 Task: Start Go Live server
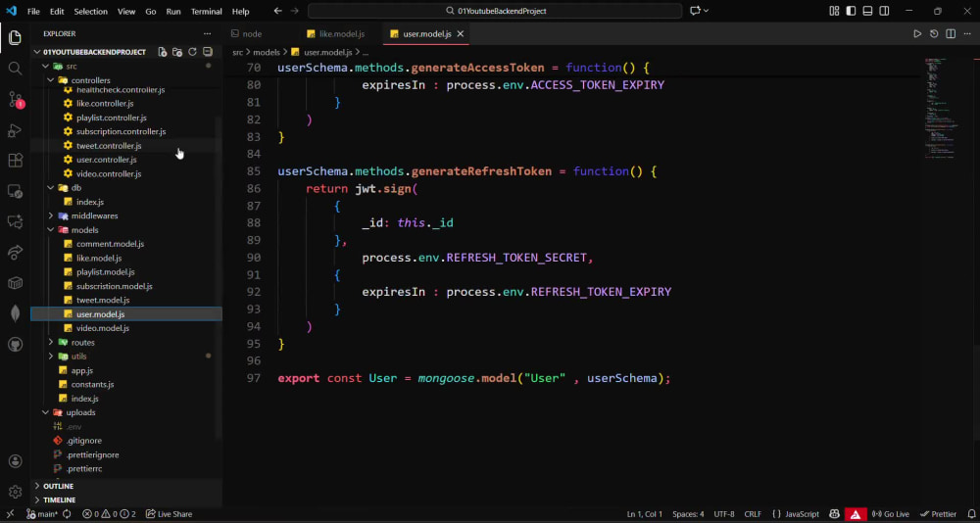click(891, 514)
